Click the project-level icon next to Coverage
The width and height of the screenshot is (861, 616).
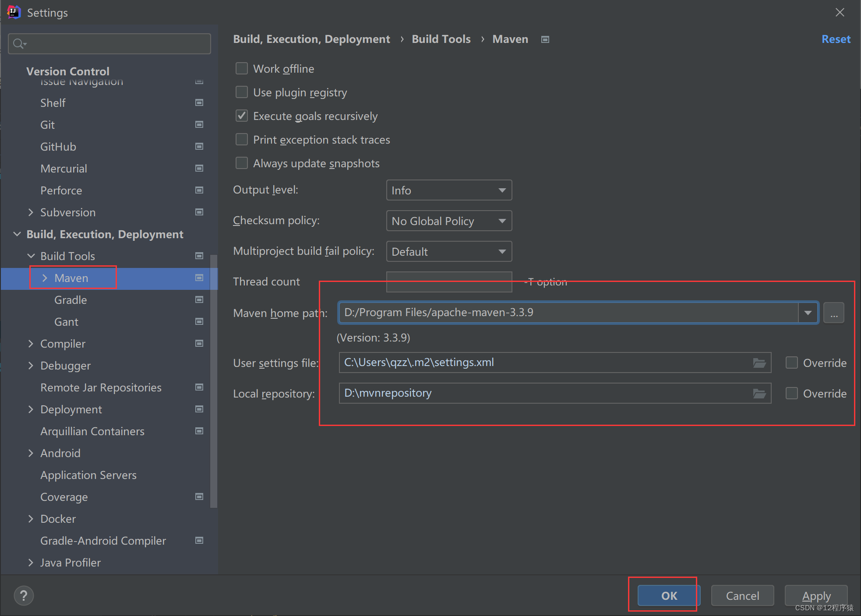click(x=199, y=496)
